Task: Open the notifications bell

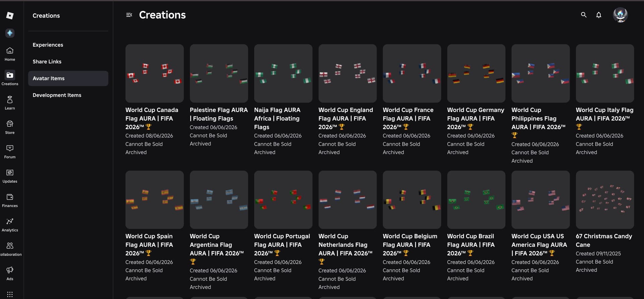Action: click(x=599, y=15)
